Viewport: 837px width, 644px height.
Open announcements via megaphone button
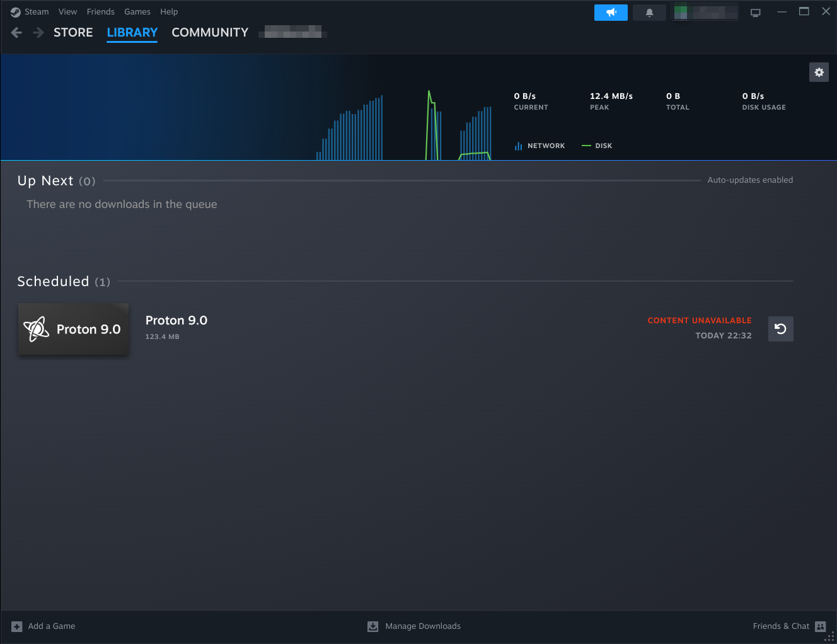(611, 13)
